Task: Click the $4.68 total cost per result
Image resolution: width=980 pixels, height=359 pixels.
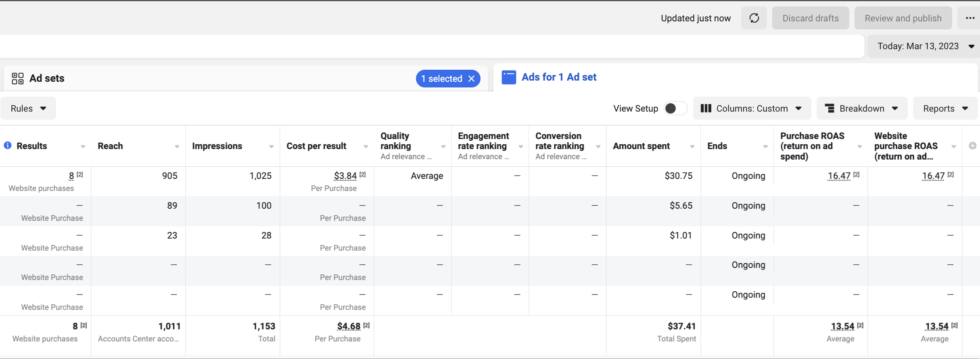Action: coord(349,326)
